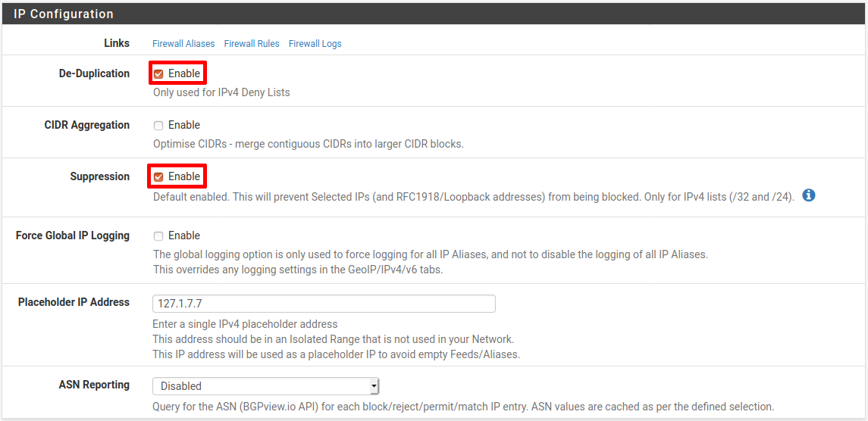Image resolution: width=868 pixels, height=421 pixels.
Task: Click the CIDR Aggregation field label
Action: click(87, 125)
